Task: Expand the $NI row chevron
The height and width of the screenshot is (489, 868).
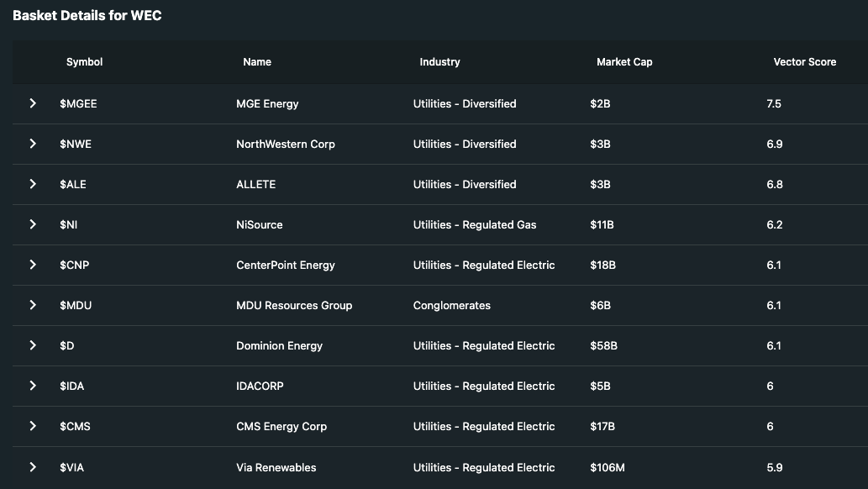Action: tap(33, 224)
